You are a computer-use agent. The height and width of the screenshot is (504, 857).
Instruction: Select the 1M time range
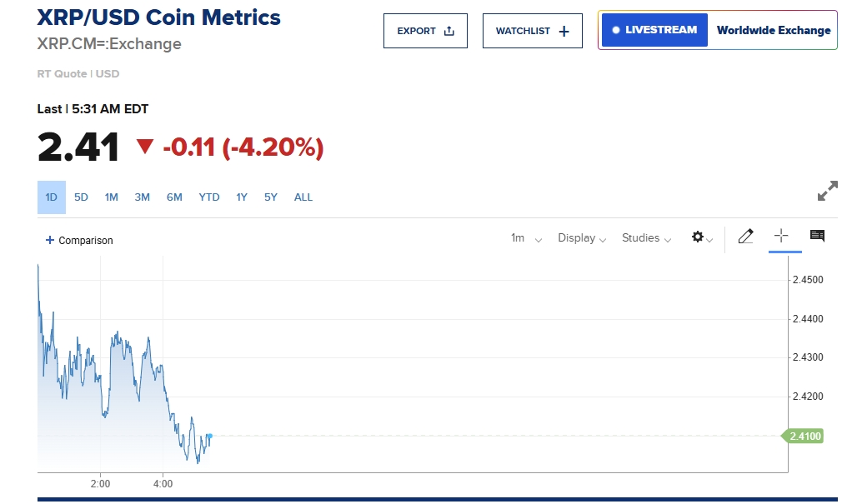pyautogui.click(x=112, y=197)
